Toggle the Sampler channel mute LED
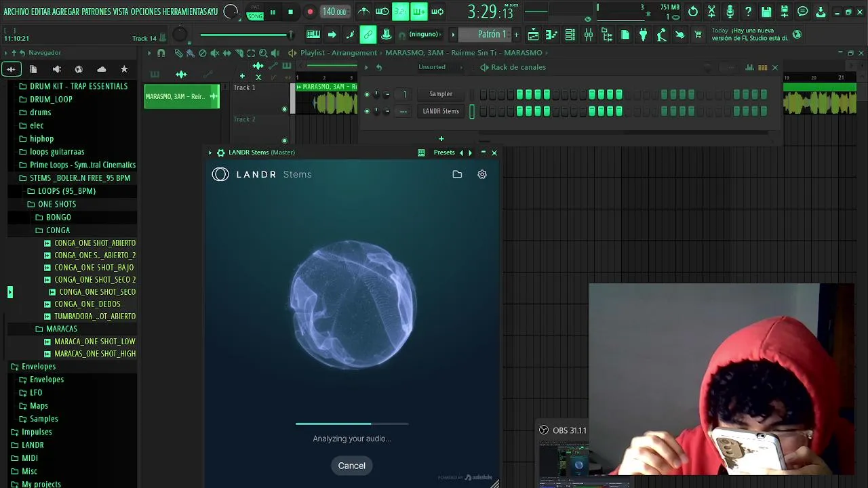 367,94
